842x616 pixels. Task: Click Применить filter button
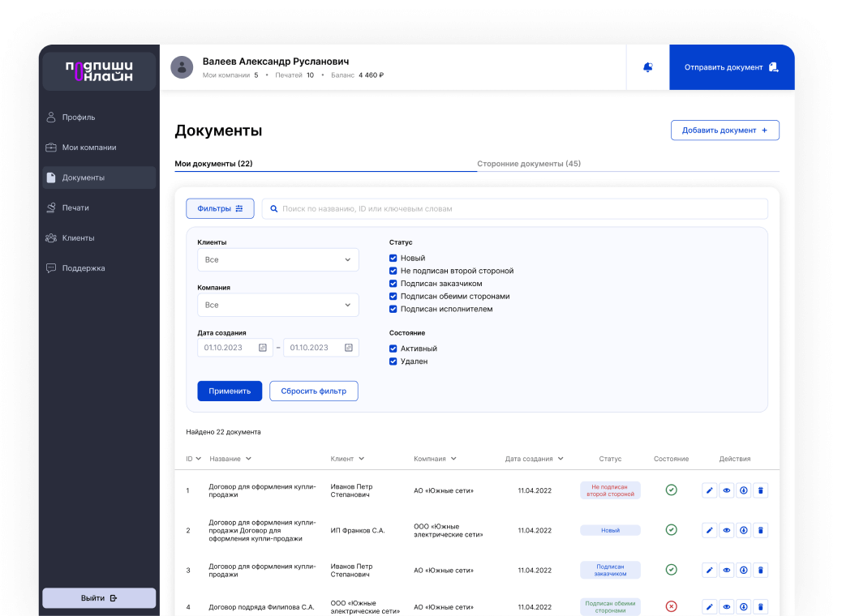click(x=230, y=391)
